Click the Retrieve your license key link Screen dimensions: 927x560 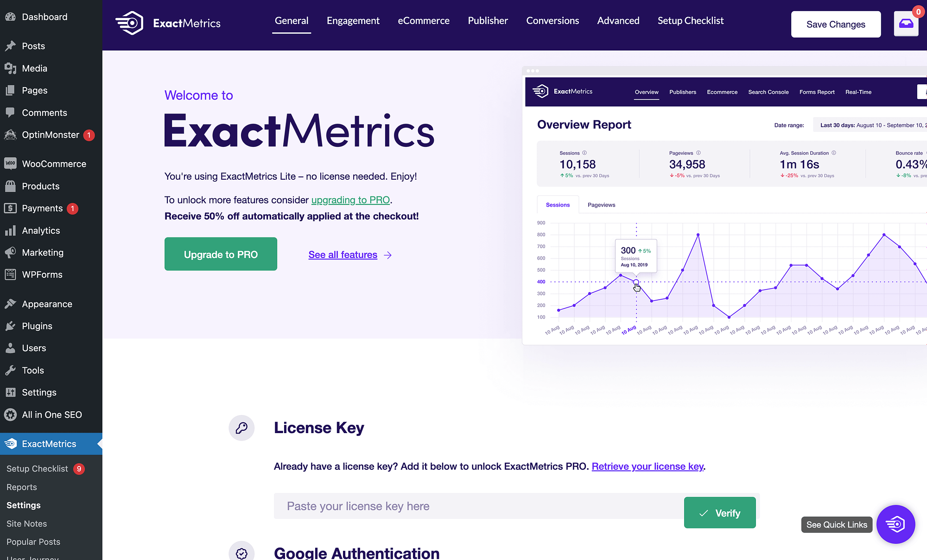(x=648, y=466)
